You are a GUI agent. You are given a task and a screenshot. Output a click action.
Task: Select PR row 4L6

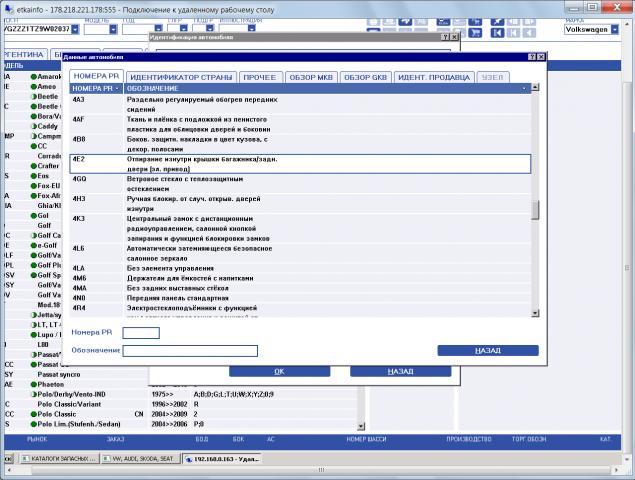click(x=300, y=254)
